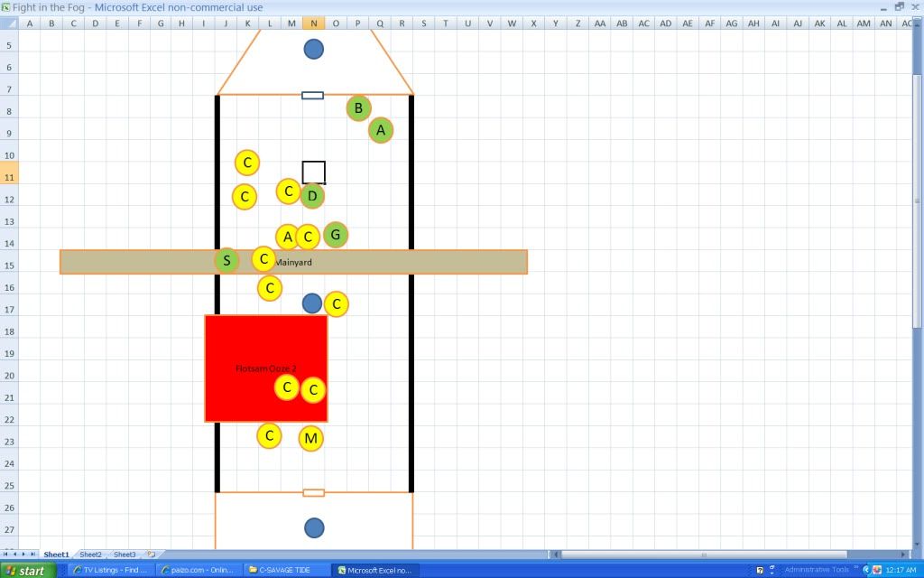924x578 pixels.
Task: Select the green A circle shape
Action: click(x=381, y=130)
